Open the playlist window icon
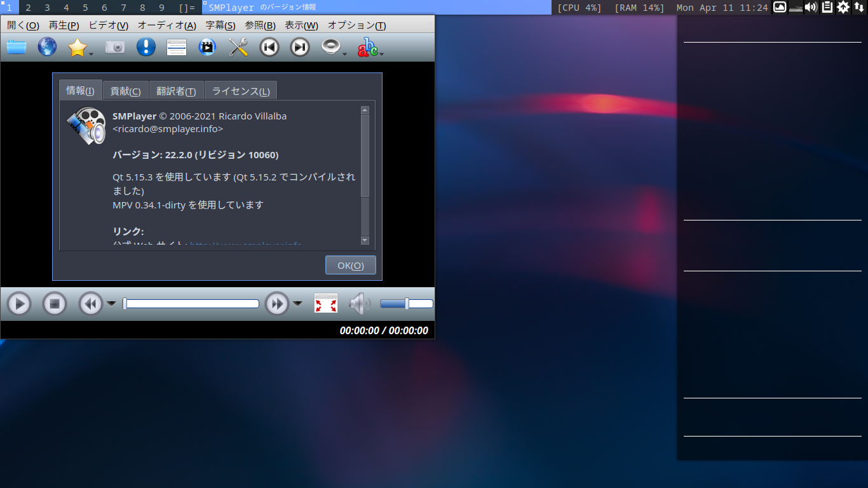 point(177,47)
